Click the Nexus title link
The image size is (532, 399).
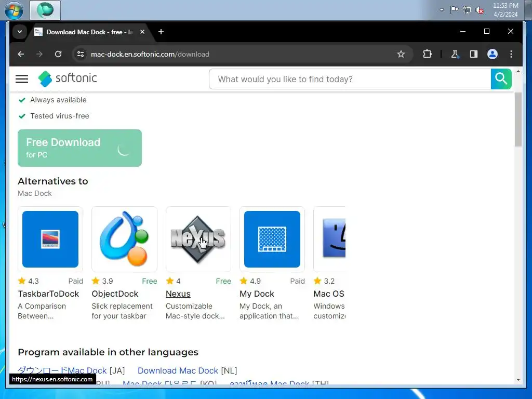click(178, 294)
